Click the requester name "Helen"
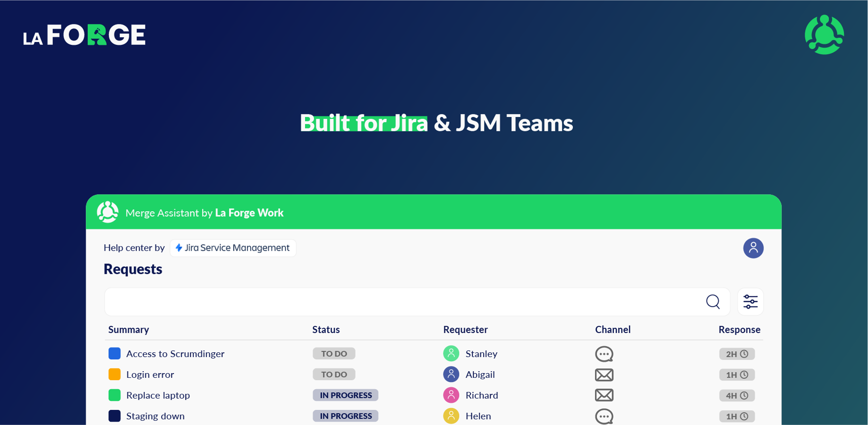This screenshot has height=425, width=868. point(478,416)
